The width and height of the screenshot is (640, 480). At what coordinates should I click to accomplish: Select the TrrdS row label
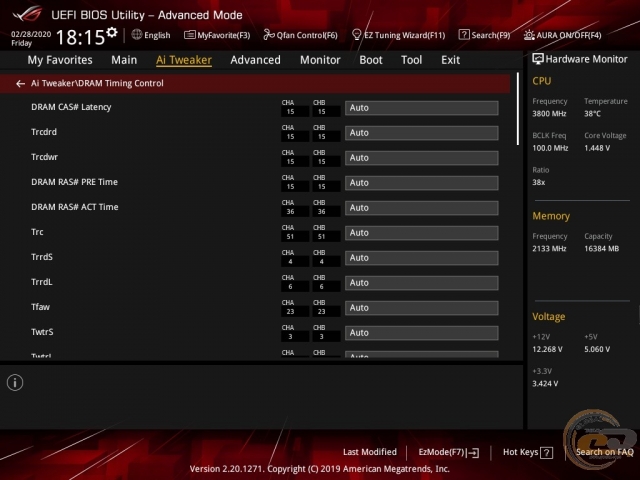pyautogui.click(x=42, y=257)
